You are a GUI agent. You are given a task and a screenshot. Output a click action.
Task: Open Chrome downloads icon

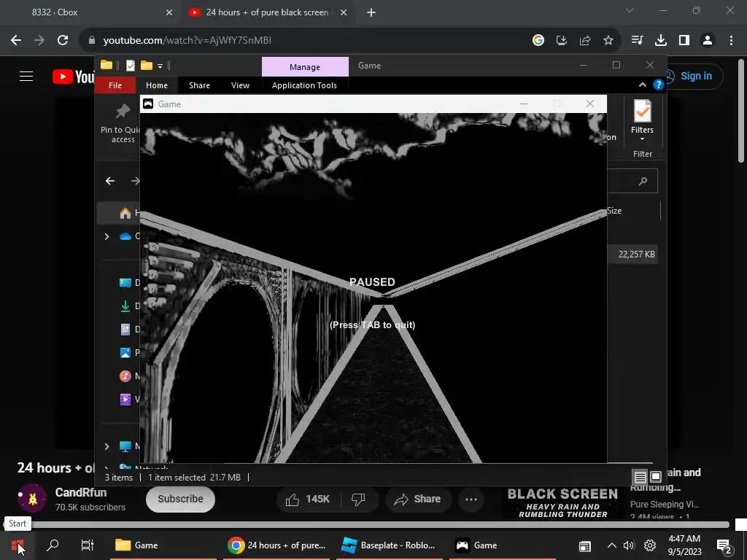pos(661,41)
